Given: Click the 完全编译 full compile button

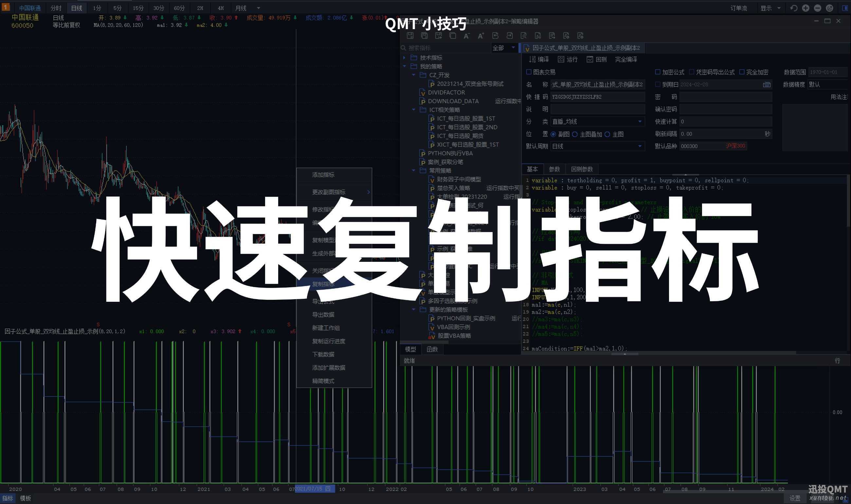Looking at the screenshot, I should click(626, 60).
